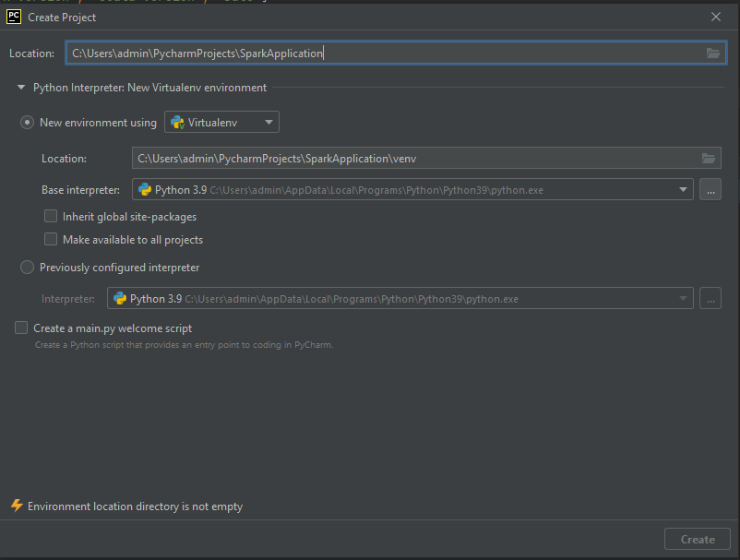Click the Python icon in Base interpreter field

click(145, 190)
